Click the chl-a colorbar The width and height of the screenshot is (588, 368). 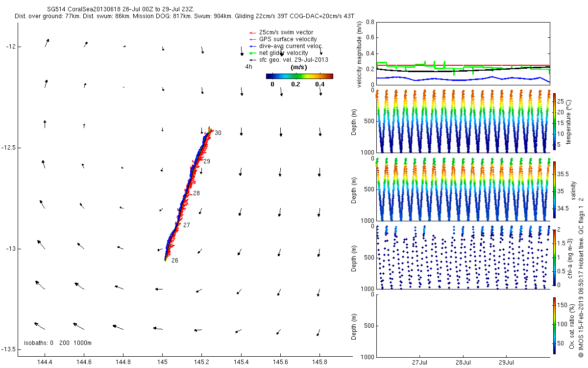pyautogui.click(x=554, y=257)
